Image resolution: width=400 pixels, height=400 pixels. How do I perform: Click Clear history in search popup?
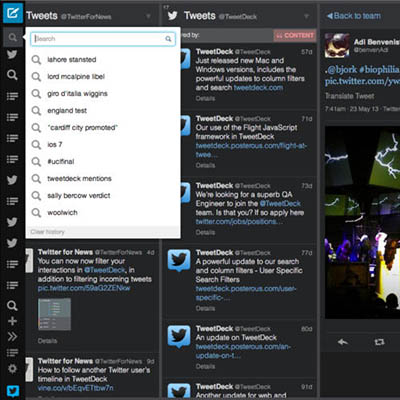pyautogui.click(x=47, y=232)
